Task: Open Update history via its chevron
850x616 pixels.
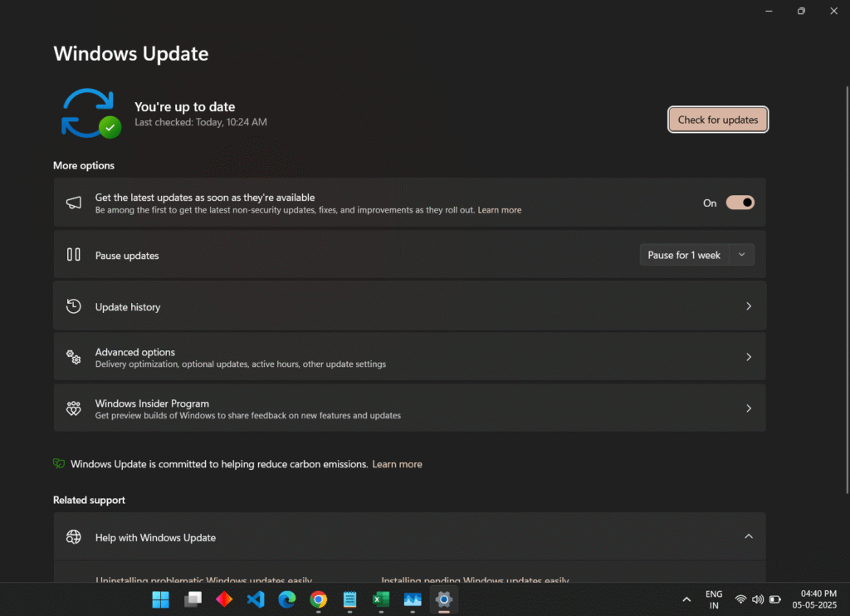Action: (749, 306)
